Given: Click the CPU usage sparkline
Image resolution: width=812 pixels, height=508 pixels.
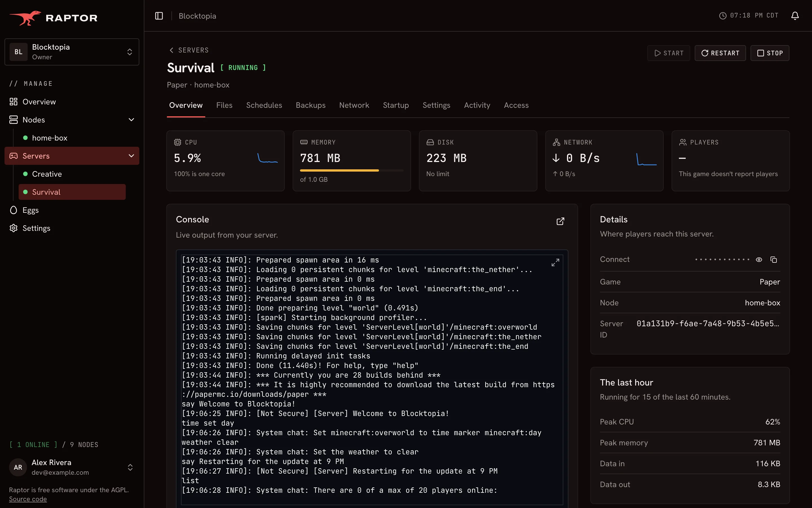Looking at the screenshot, I should tap(267, 158).
